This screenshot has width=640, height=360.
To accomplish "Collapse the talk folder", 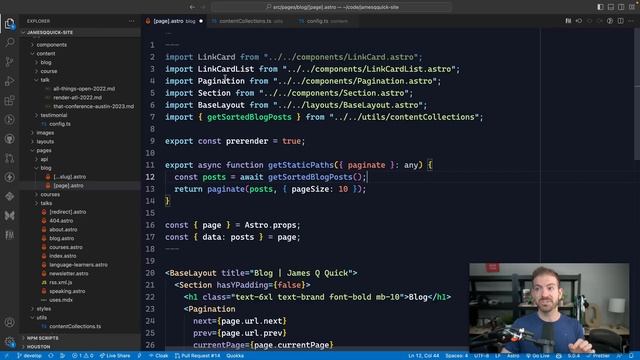I will click(x=80, y=80).
